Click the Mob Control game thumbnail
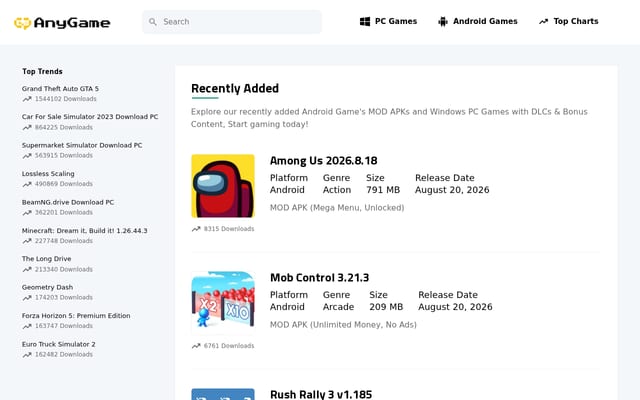Viewport: 640px width, 400px height. tap(223, 303)
